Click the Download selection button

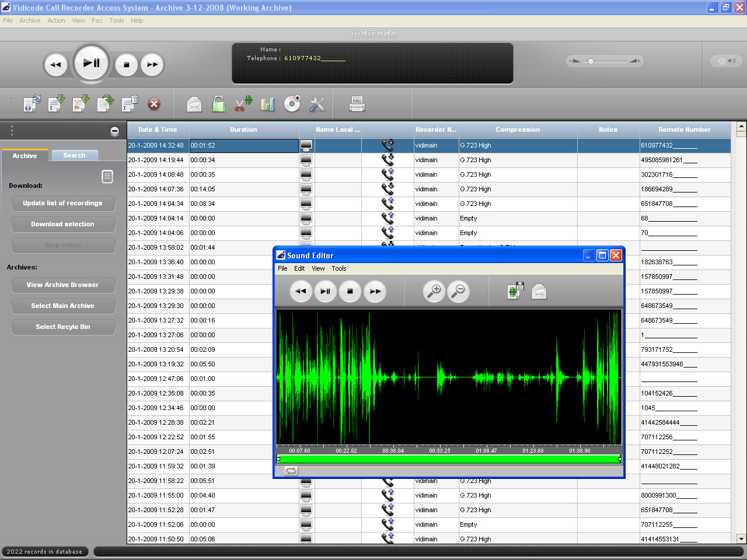(63, 224)
